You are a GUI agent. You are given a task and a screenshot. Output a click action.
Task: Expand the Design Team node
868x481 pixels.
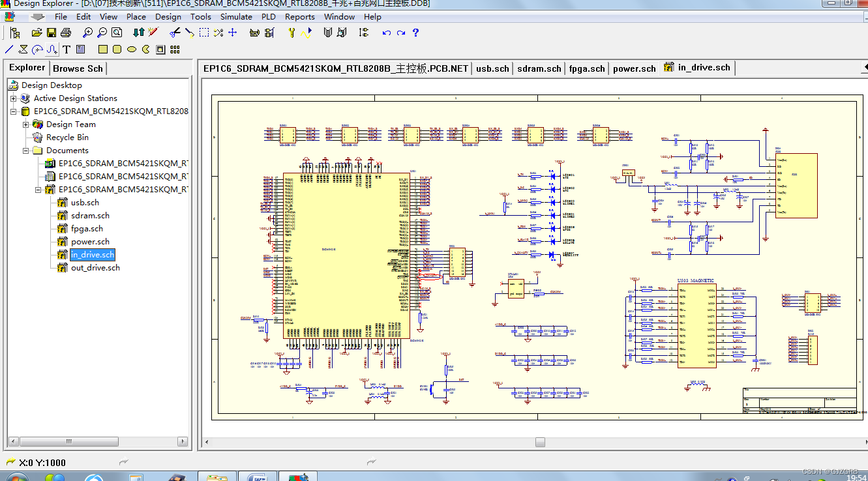pos(27,124)
